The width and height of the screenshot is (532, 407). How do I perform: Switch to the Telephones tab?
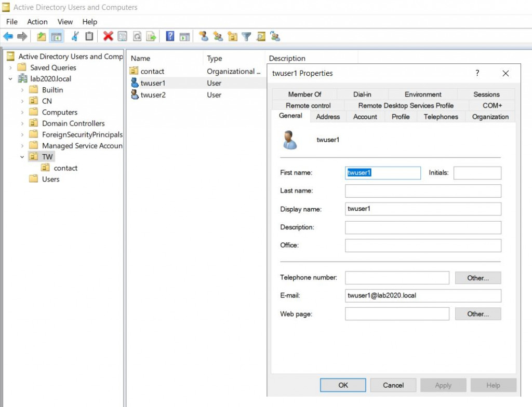[x=441, y=117]
